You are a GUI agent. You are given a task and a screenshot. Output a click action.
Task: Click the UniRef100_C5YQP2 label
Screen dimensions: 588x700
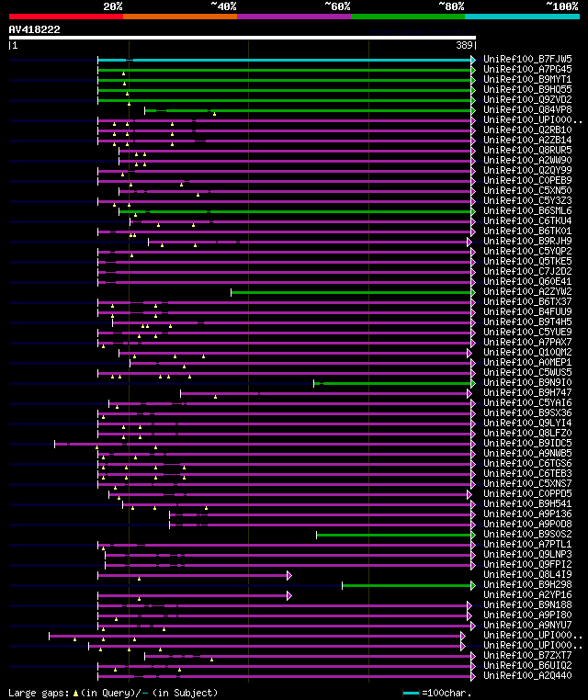click(527, 251)
